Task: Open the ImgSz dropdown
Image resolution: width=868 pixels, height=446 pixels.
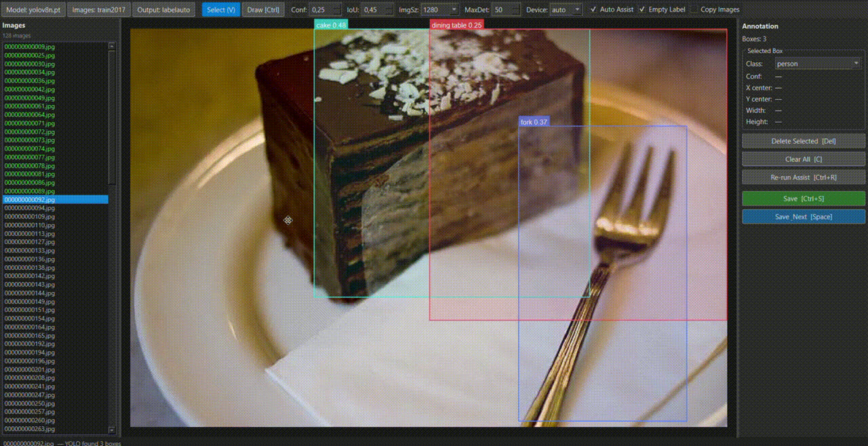Action: click(x=439, y=9)
